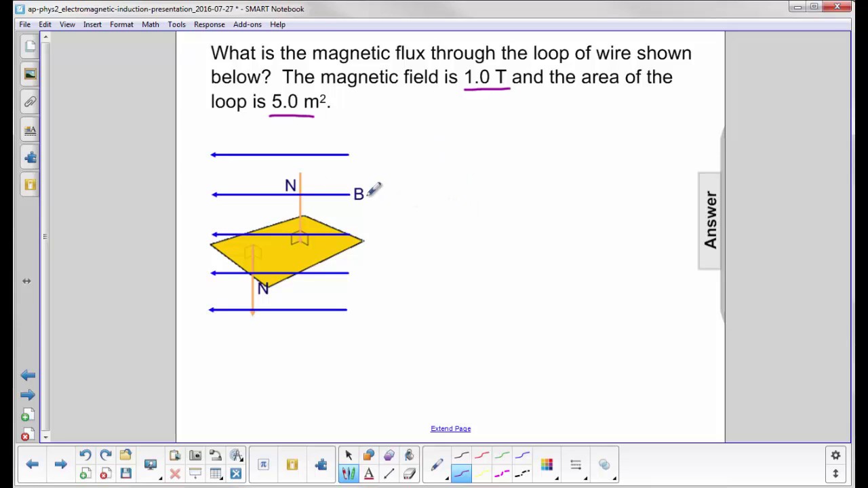Open the Format menu
Image resolution: width=868 pixels, height=488 pixels.
coord(121,24)
